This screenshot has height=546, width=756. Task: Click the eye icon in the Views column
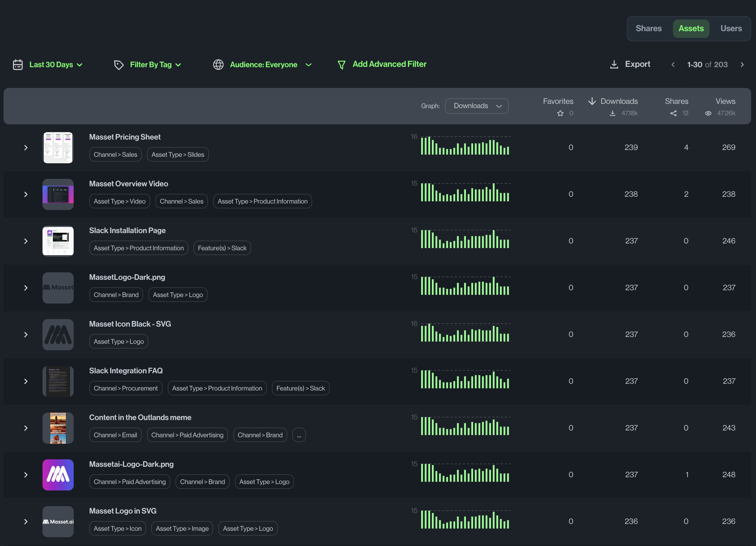[708, 113]
